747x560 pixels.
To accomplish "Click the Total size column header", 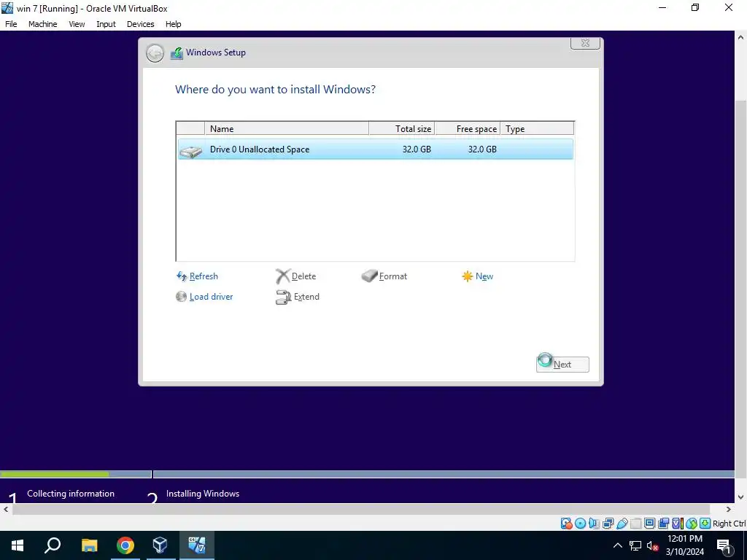I will (x=402, y=128).
